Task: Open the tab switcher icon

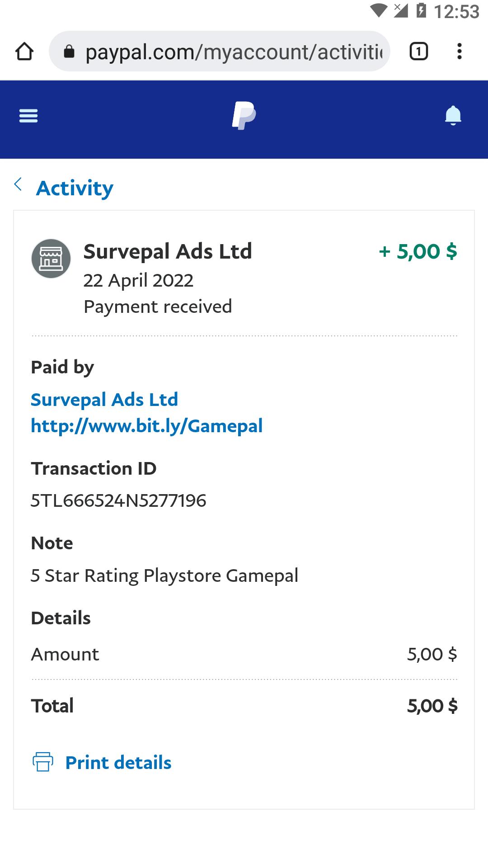Action: coord(418,52)
